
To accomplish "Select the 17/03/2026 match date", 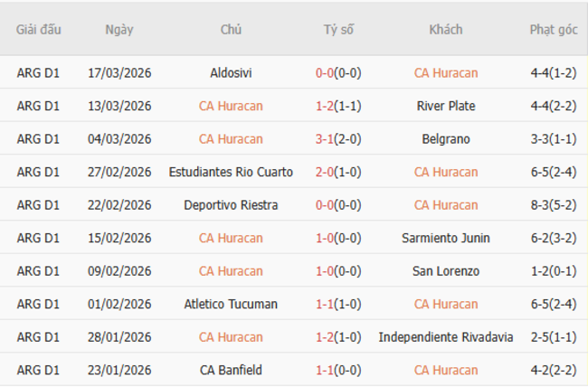I will [119, 73].
